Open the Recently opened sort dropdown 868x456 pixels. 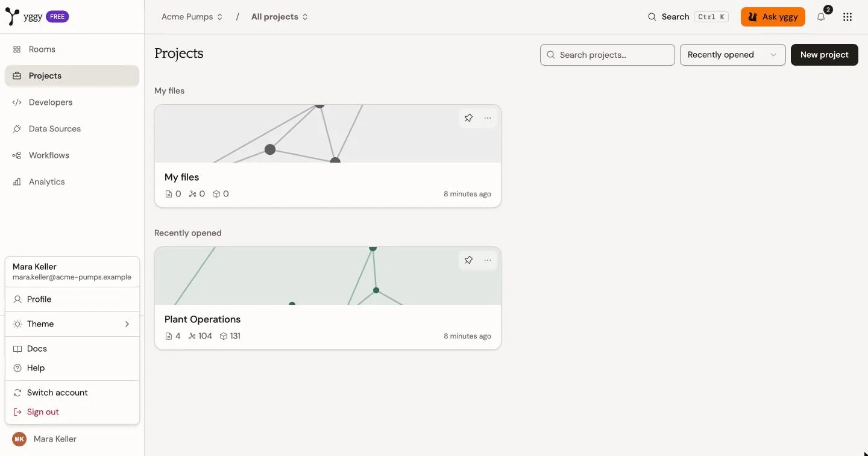[733, 55]
